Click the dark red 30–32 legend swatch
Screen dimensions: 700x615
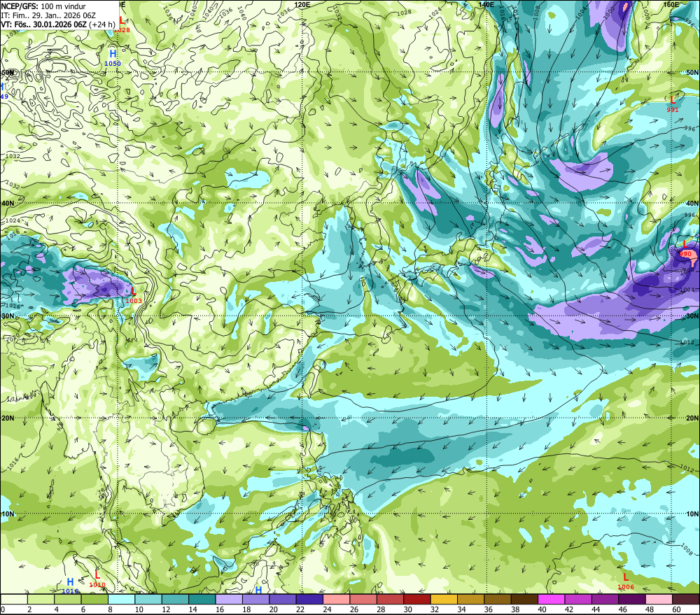coord(417,599)
